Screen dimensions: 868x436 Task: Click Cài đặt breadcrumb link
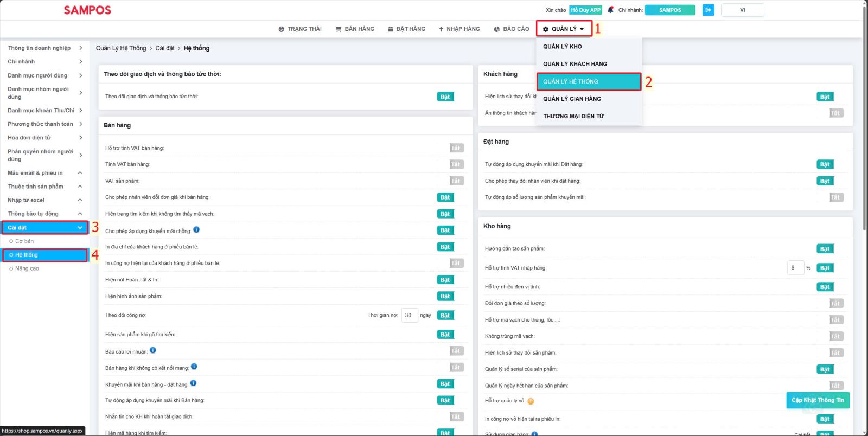pyautogui.click(x=165, y=48)
